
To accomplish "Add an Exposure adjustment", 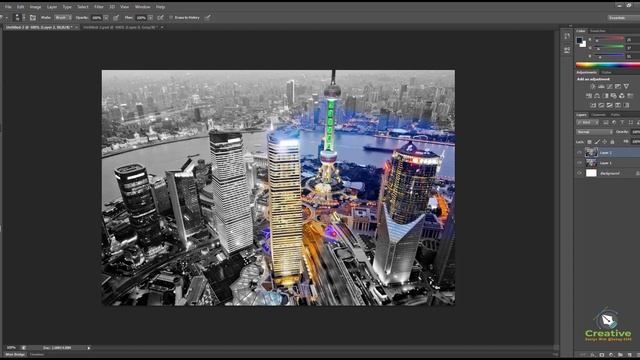I will [x=618, y=87].
